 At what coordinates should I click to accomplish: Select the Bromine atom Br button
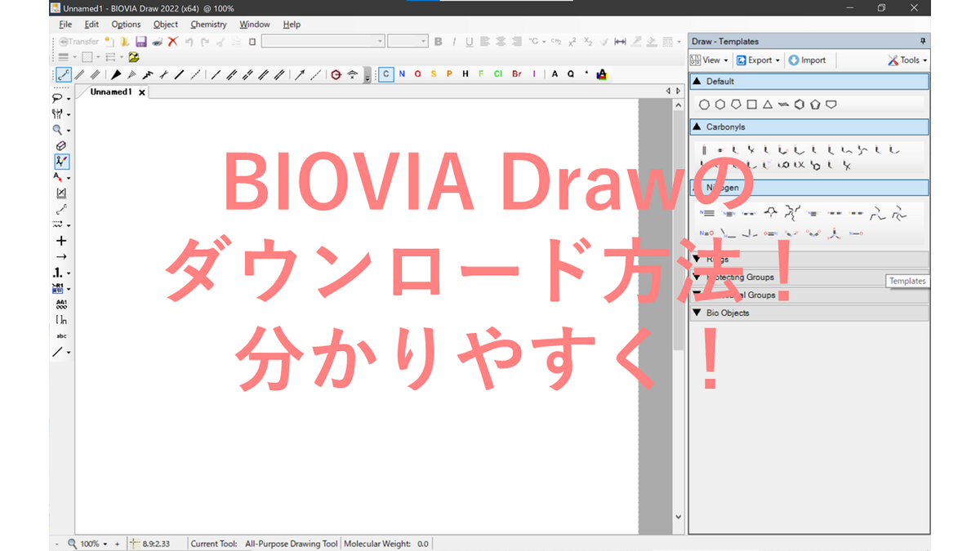(x=517, y=74)
